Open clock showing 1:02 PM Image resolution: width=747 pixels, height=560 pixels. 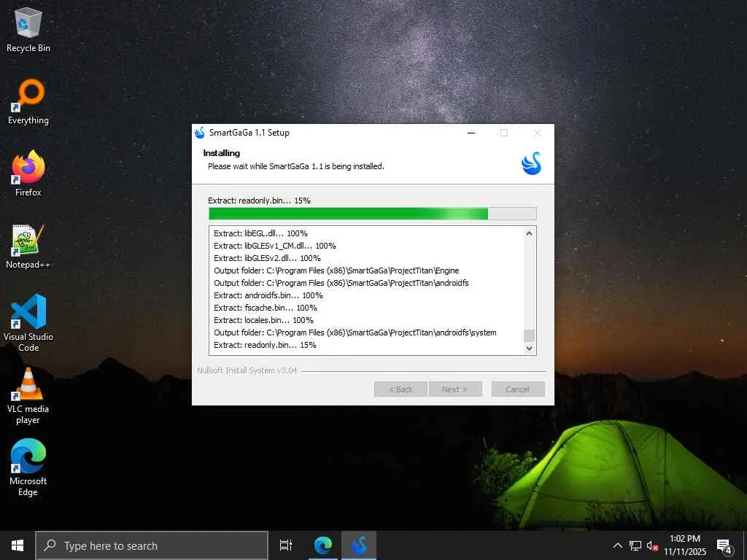coord(685,545)
